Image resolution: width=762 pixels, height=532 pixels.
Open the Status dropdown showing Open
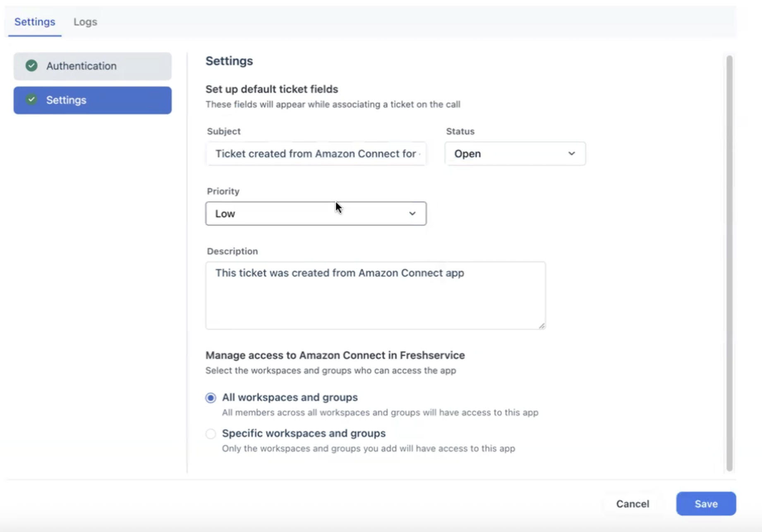pos(515,154)
